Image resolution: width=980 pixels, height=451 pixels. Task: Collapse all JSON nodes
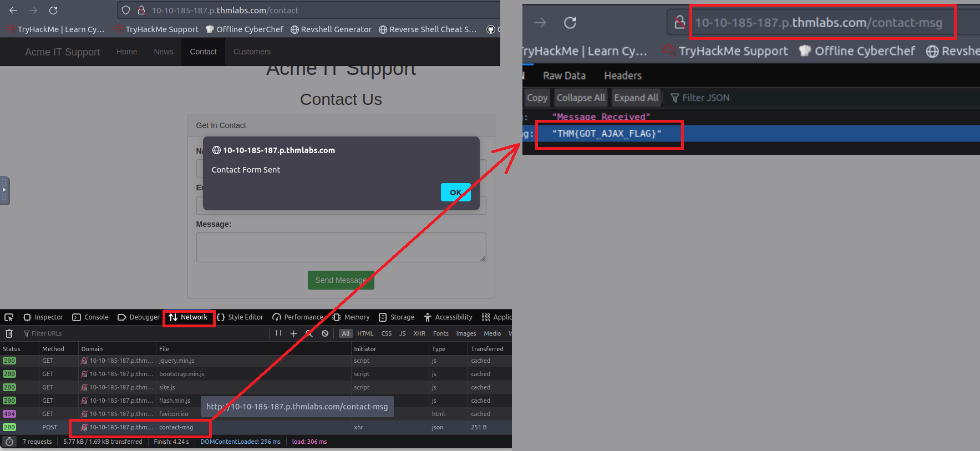(580, 98)
